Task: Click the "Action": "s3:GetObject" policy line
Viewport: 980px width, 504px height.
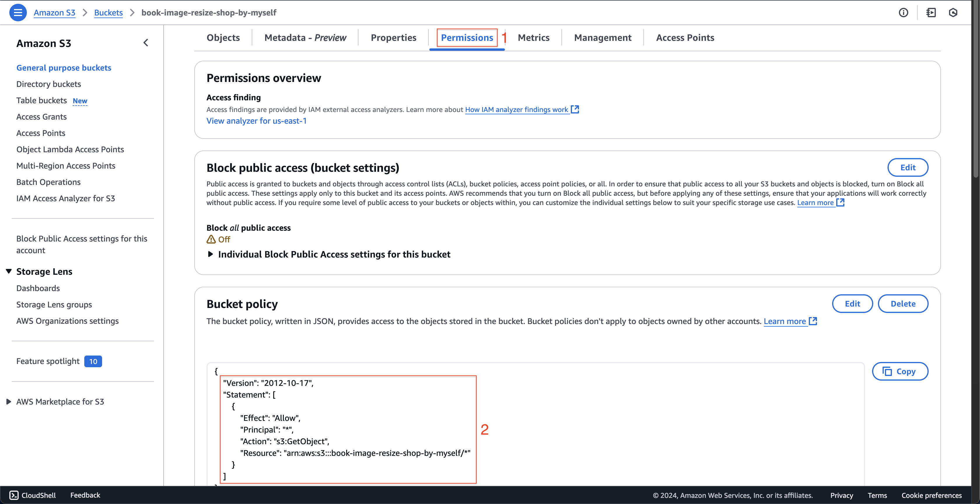Action: [285, 441]
